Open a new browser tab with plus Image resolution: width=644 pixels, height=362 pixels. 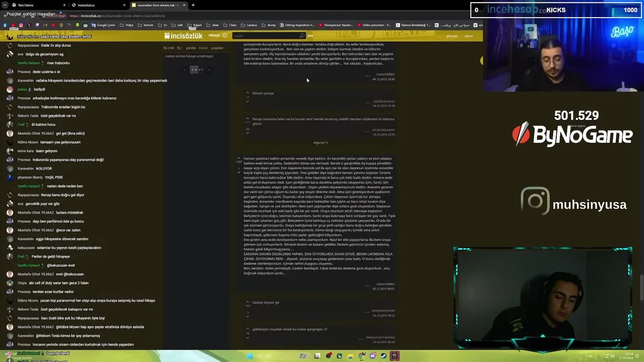click(x=193, y=5)
